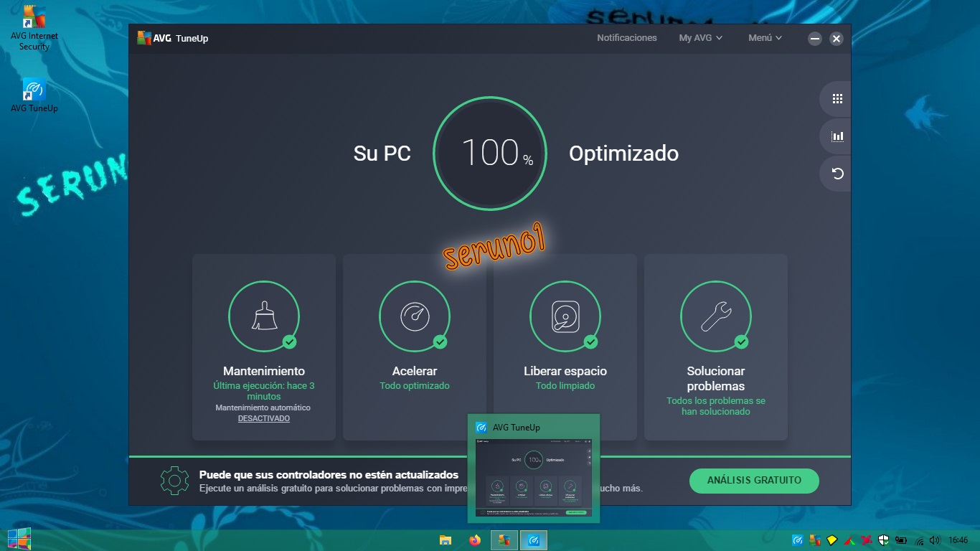Close the AVG TuneUp window
980x551 pixels.
(x=837, y=39)
